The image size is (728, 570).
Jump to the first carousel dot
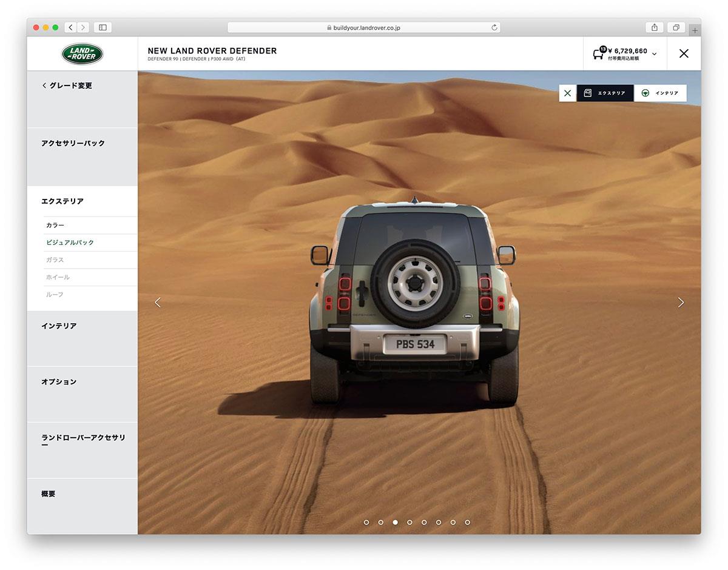(x=366, y=522)
